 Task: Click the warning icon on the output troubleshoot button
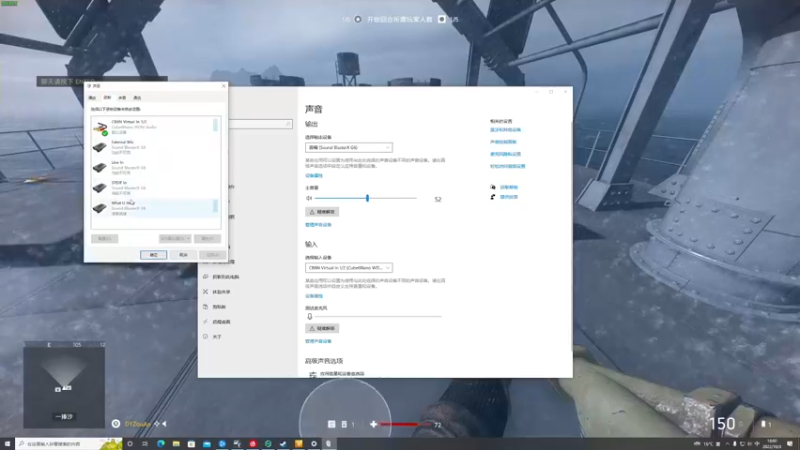coord(312,212)
